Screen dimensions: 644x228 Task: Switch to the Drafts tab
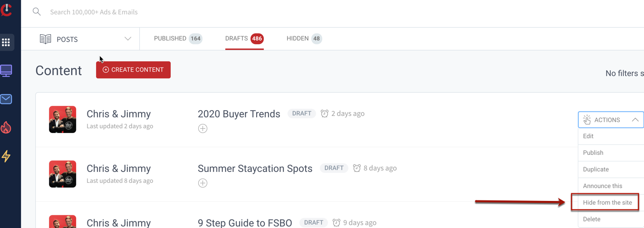[244, 38]
